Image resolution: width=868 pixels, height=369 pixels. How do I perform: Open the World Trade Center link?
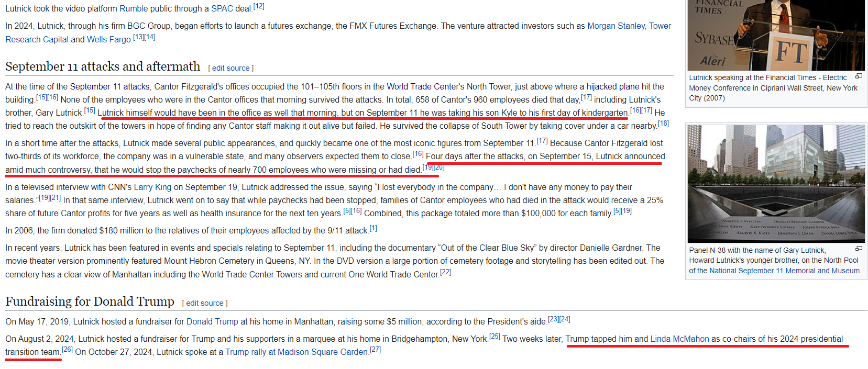[423, 86]
